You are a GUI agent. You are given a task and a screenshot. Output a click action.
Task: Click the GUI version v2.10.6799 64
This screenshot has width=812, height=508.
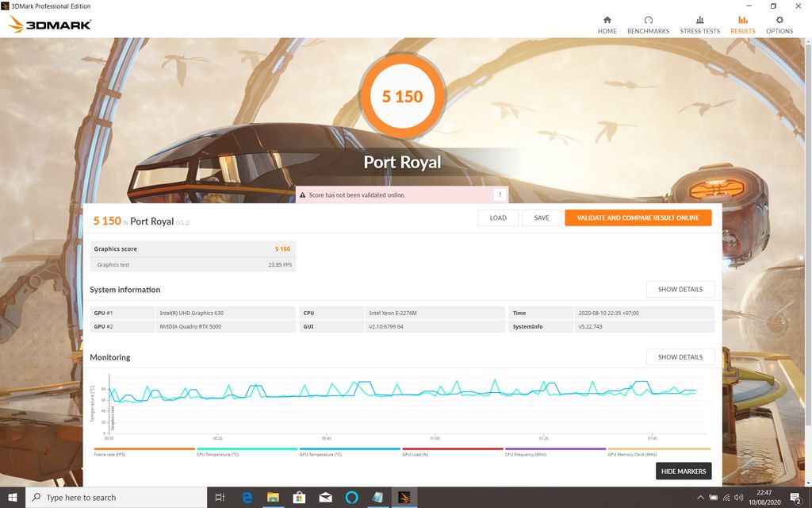click(386, 326)
